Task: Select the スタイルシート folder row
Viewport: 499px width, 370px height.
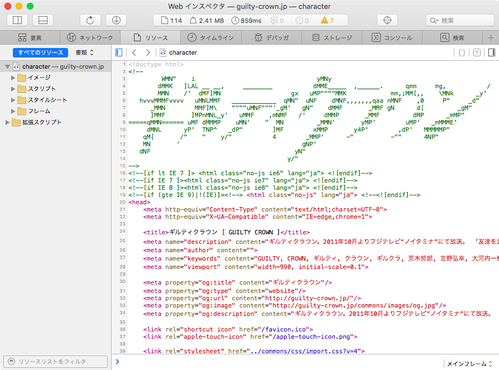Action: pyautogui.click(x=56, y=100)
